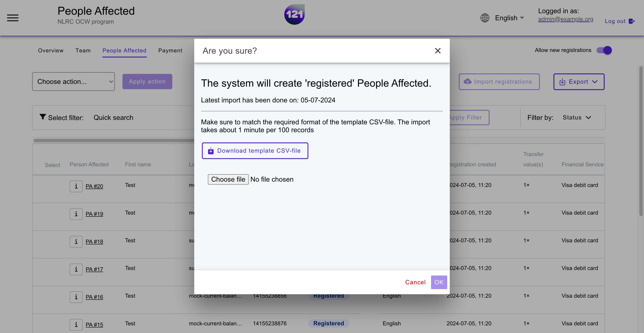Open the People Affected tab

pos(124,50)
